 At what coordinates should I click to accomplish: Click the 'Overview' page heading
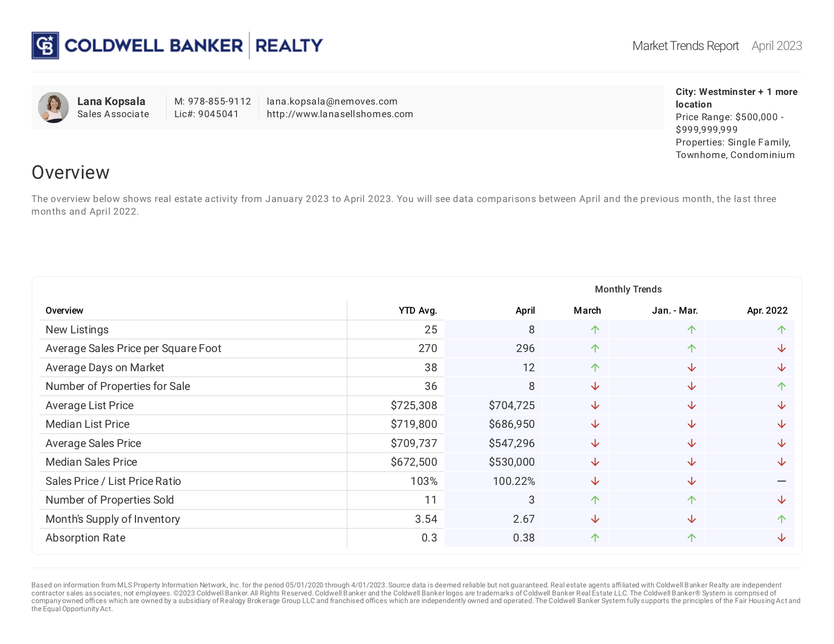70,173
